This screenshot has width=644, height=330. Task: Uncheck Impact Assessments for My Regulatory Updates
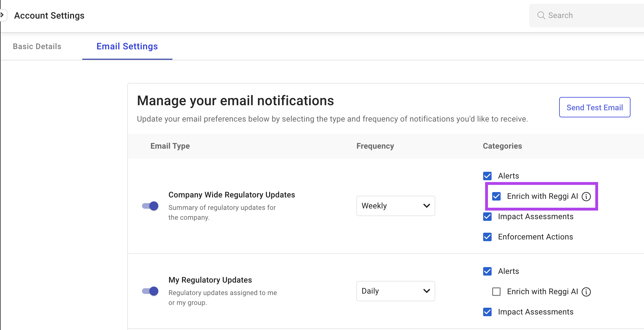[487, 312]
